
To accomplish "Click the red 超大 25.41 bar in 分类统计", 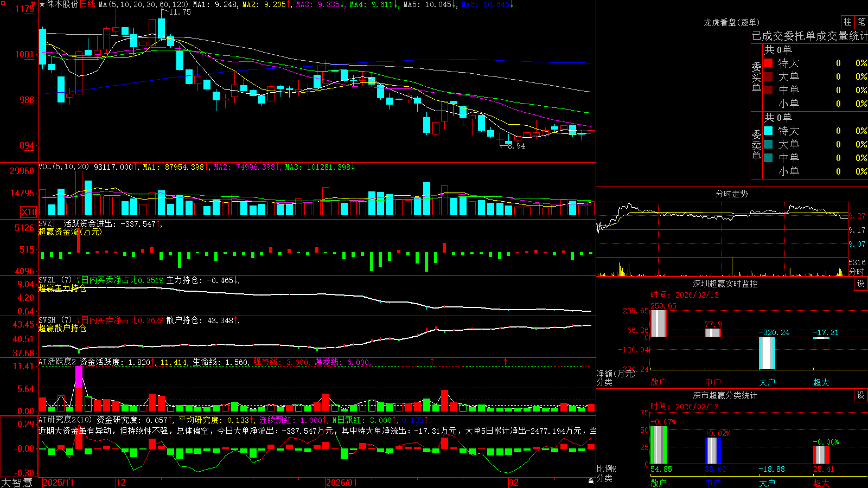I will click(821, 455).
